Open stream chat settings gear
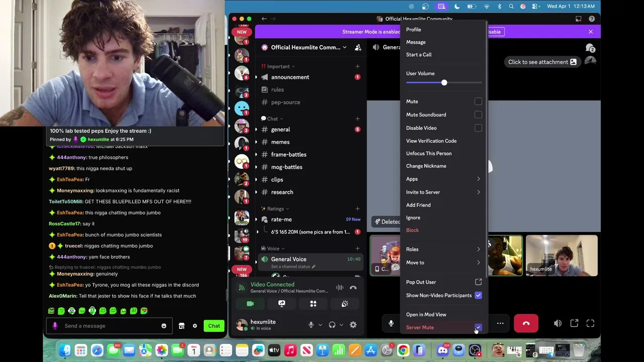This screenshot has height=362, width=644. (x=195, y=326)
